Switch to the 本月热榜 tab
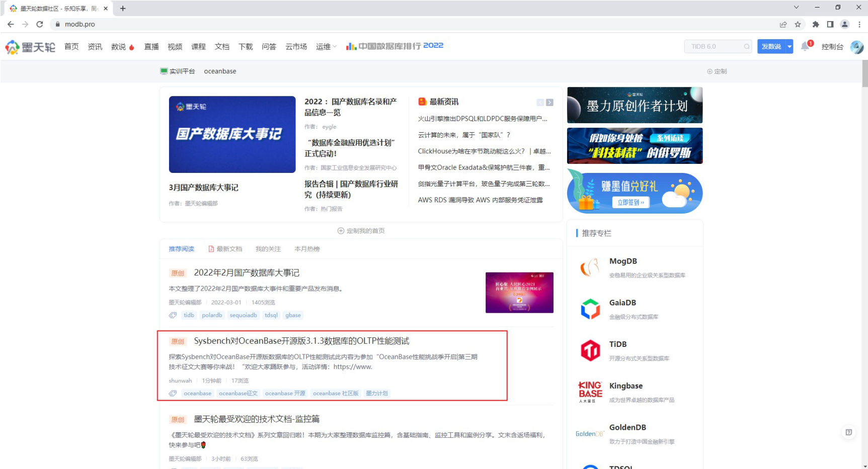Screen dimensions: 868x469 point(307,249)
